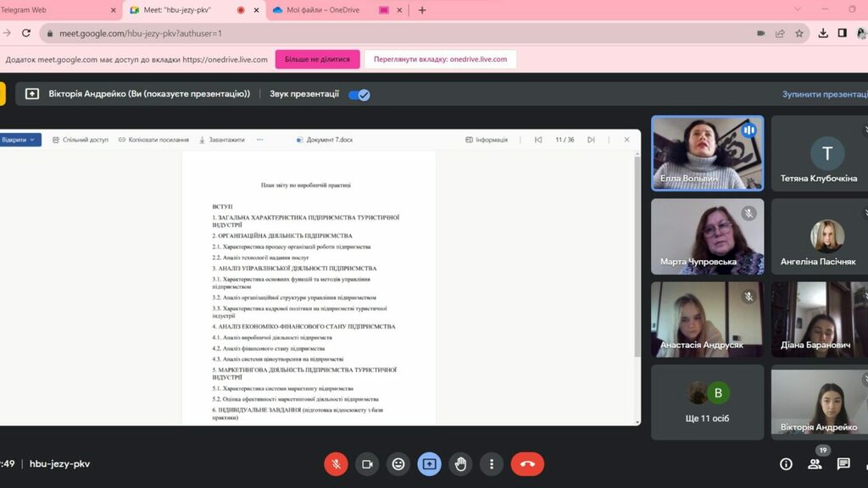Unmute the microphone in Meet
The width and height of the screenshot is (868, 488).
[x=336, y=464]
